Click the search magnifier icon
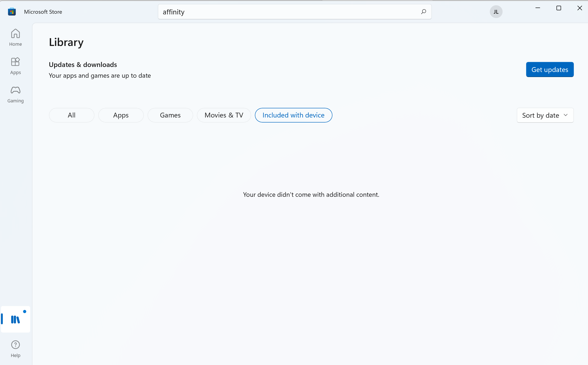 point(423,12)
